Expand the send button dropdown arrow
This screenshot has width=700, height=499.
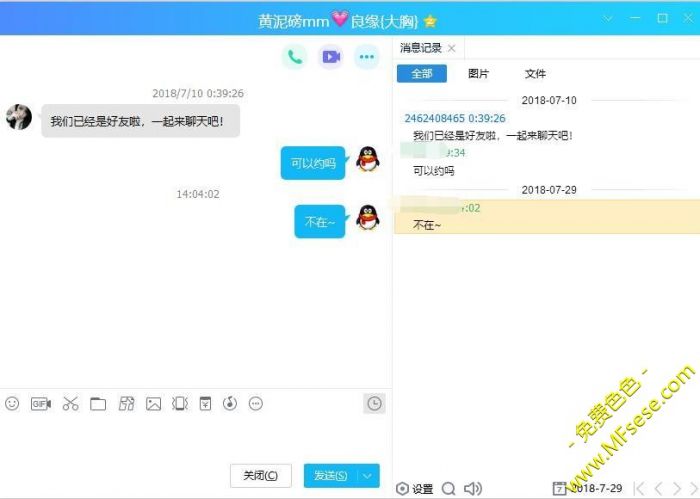click(369, 475)
